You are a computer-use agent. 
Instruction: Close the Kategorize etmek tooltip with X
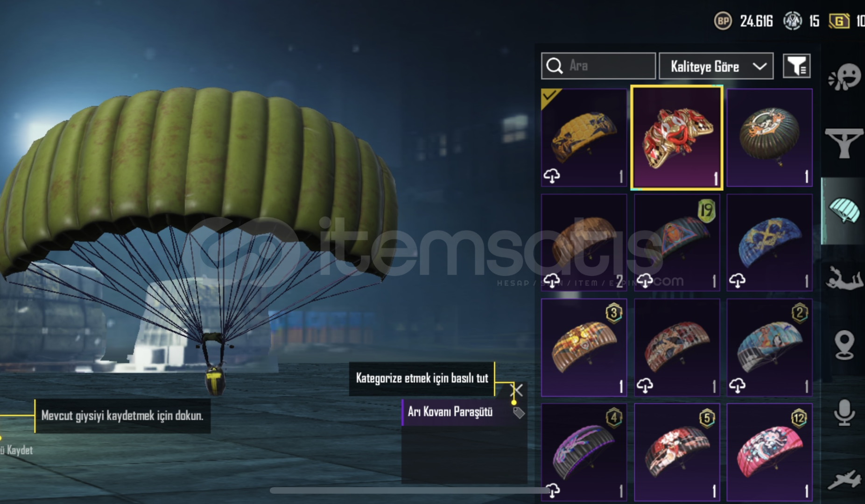click(x=517, y=390)
